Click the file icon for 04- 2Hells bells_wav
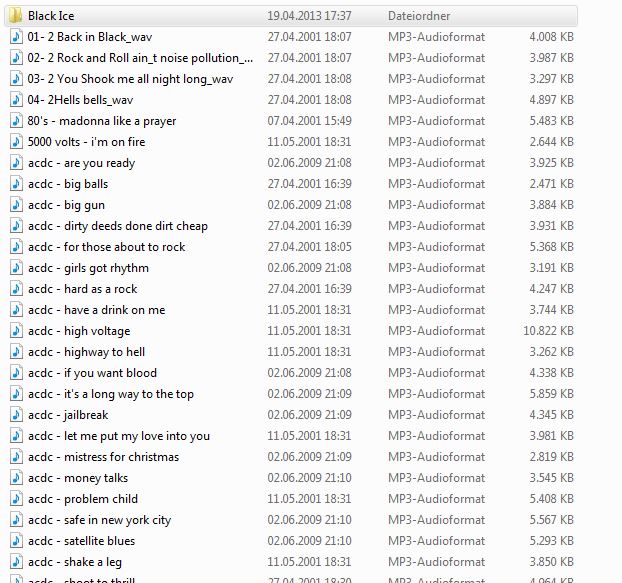The height and width of the screenshot is (583, 622). pos(16,100)
